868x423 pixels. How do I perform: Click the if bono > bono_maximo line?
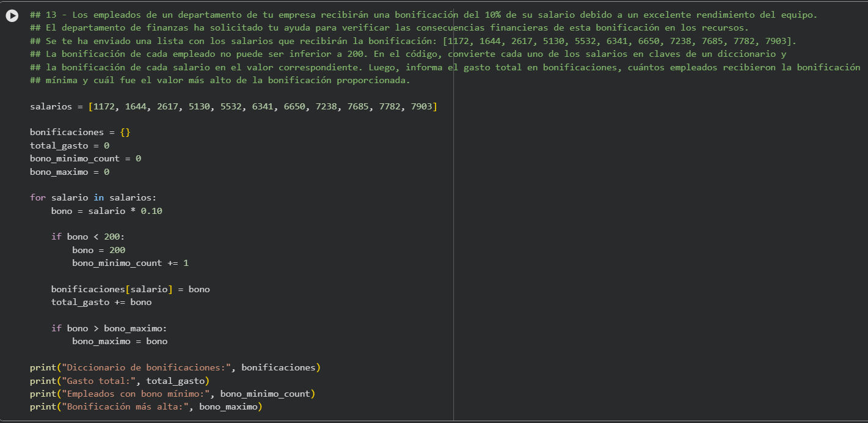tap(109, 328)
